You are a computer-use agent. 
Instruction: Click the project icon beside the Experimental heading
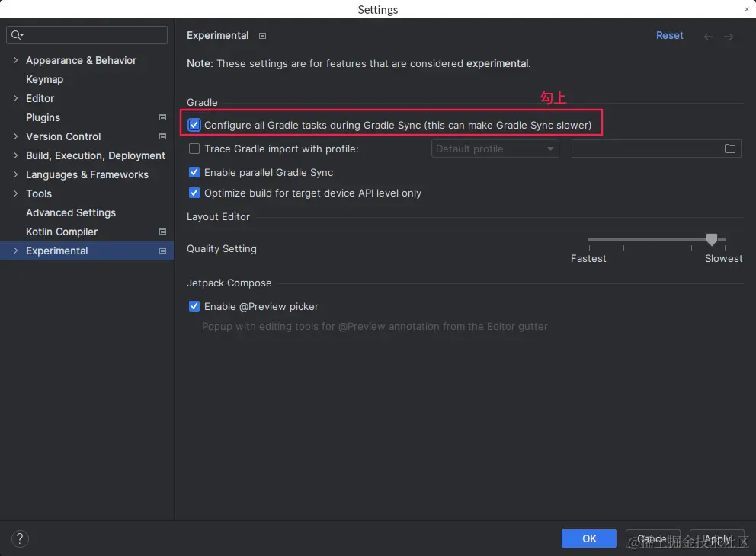click(x=262, y=36)
